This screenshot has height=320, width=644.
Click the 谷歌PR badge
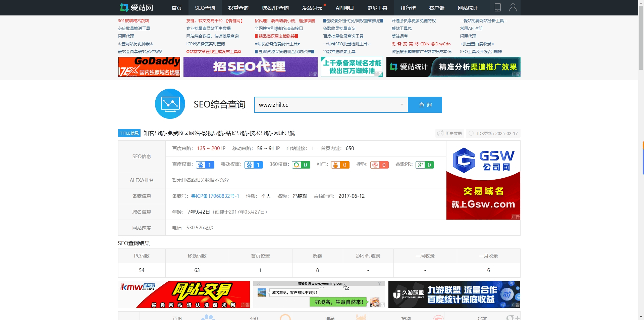[425, 165]
